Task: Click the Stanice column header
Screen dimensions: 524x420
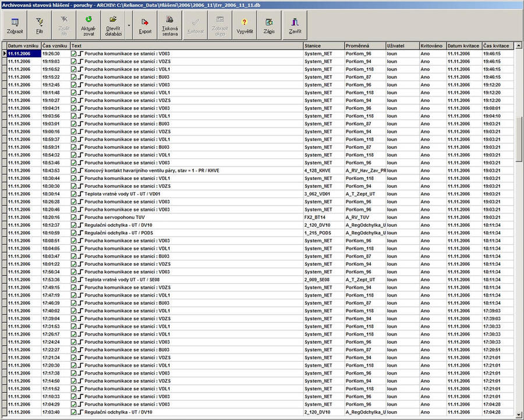Action: pyautogui.click(x=324, y=46)
